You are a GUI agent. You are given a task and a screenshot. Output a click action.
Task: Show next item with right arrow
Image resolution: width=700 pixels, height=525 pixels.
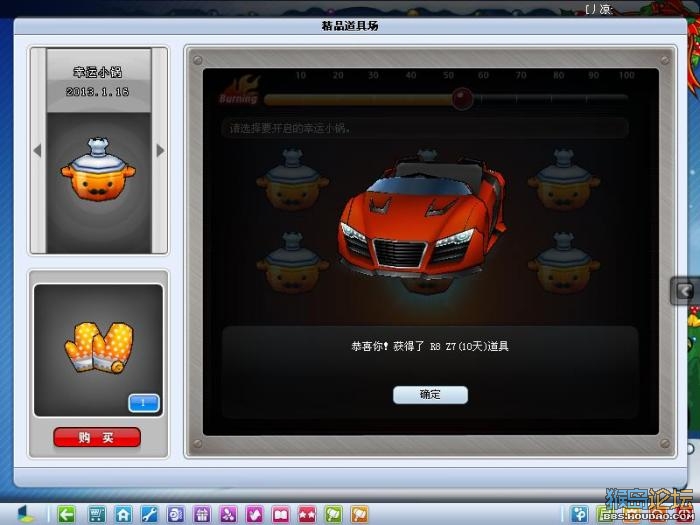click(x=160, y=150)
